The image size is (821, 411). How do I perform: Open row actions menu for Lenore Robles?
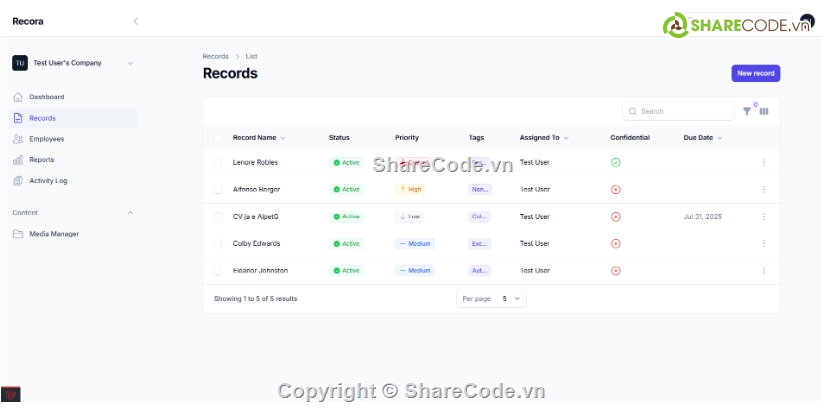pyautogui.click(x=764, y=162)
